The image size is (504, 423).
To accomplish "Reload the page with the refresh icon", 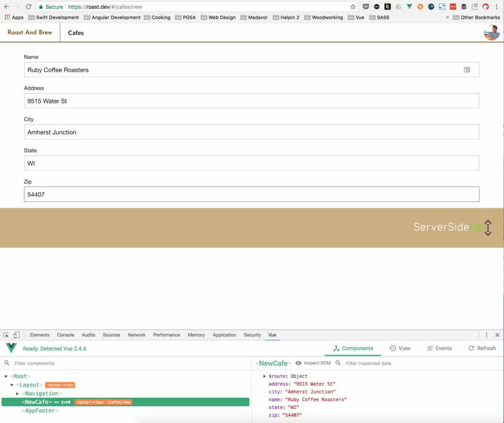I will click(x=28, y=7).
